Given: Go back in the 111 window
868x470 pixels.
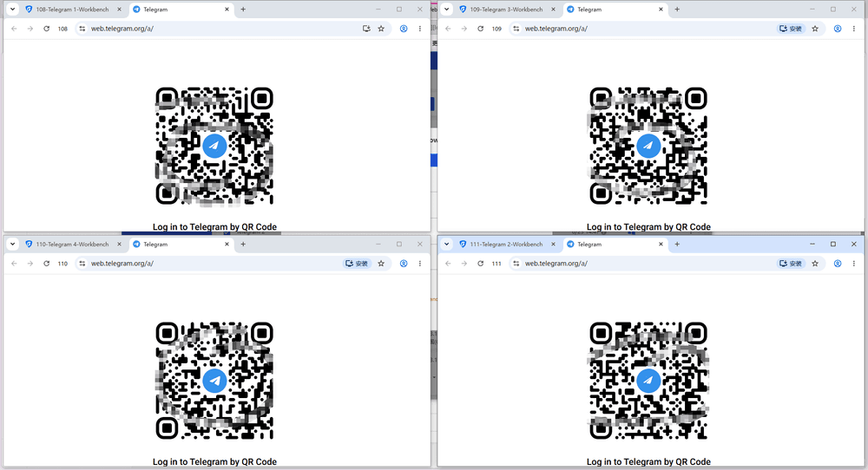Looking at the screenshot, I should tap(449, 264).
